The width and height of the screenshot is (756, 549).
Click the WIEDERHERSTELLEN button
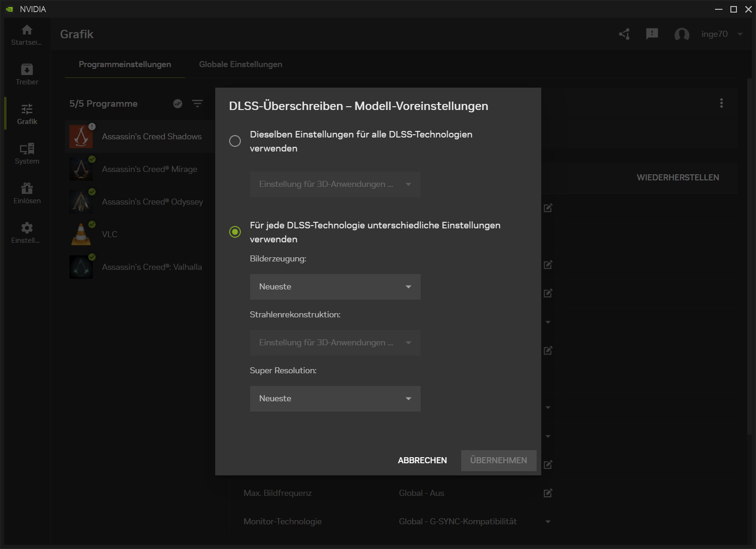(x=678, y=178)
